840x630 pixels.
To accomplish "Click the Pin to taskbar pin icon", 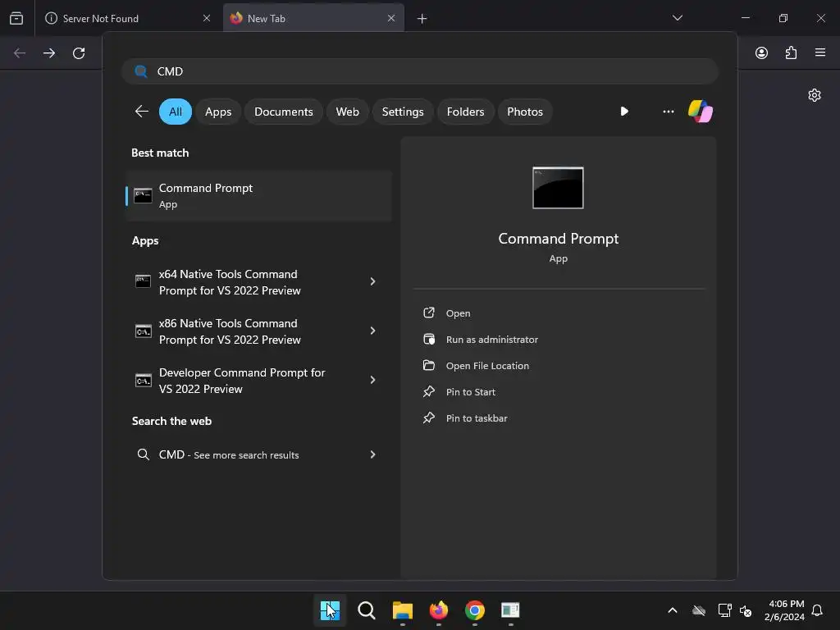I will [428, 418].
